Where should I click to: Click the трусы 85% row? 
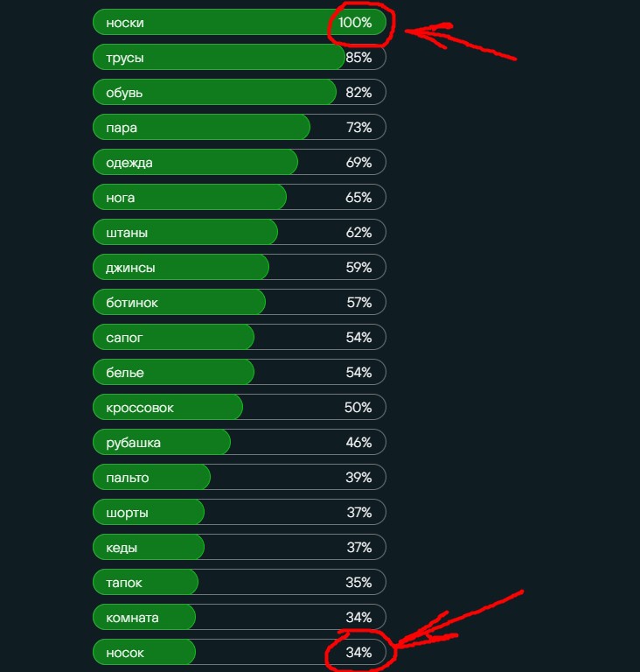tap(239, 57)
